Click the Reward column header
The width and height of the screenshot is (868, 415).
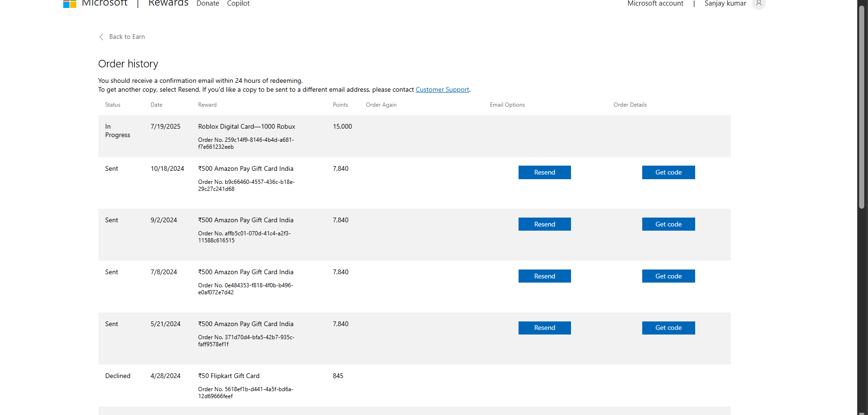point(208,105)
